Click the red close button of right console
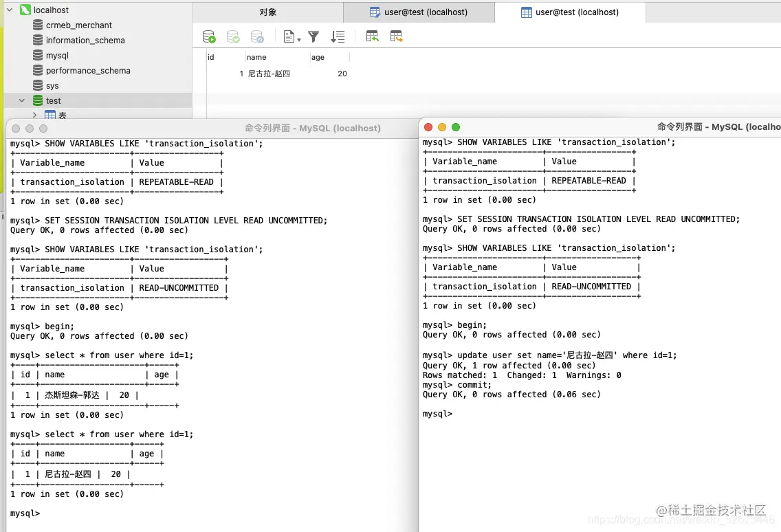This screenshot has width=781, height=532. 428,127
